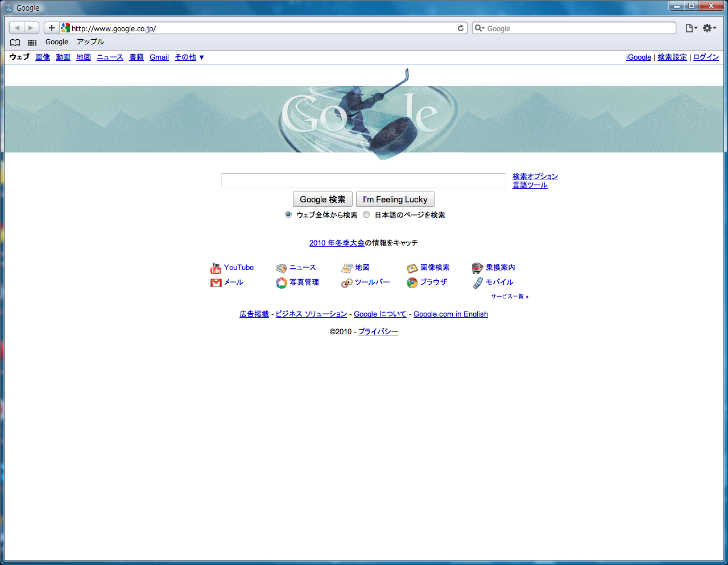
Task: Open the 地図 top navigation link
Action: click(84, 57)
